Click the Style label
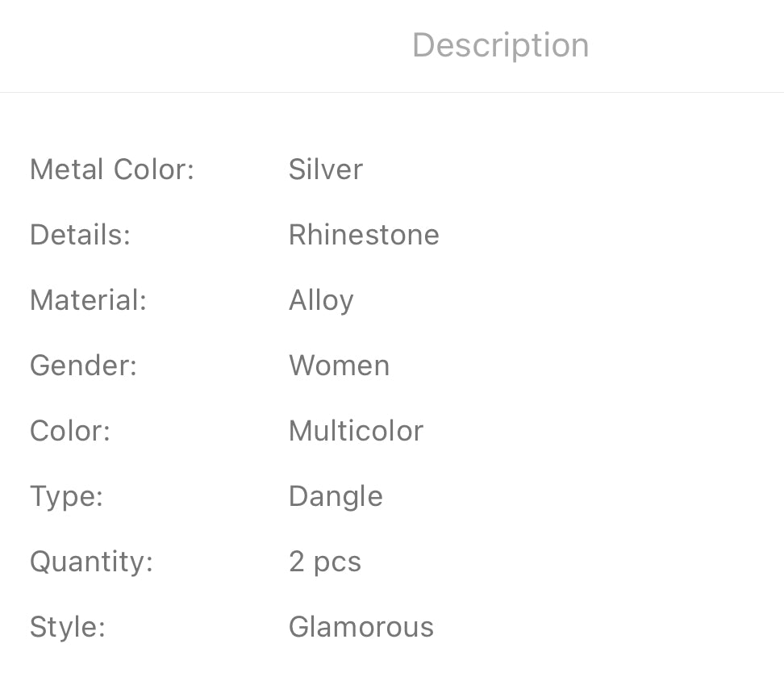 68,627
